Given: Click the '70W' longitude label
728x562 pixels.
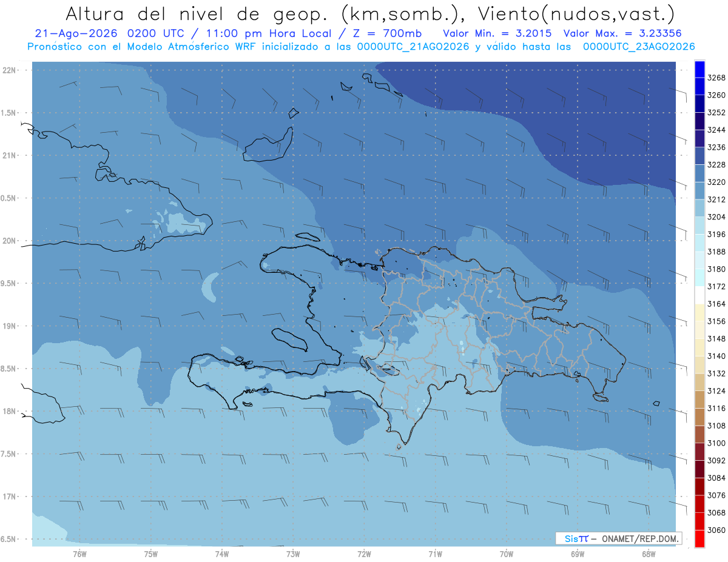Looking at the screenshot, I should tap(507, 554).
